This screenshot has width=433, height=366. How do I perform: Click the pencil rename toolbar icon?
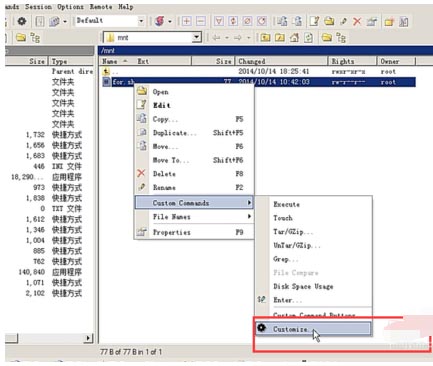[x=343, y=22]
